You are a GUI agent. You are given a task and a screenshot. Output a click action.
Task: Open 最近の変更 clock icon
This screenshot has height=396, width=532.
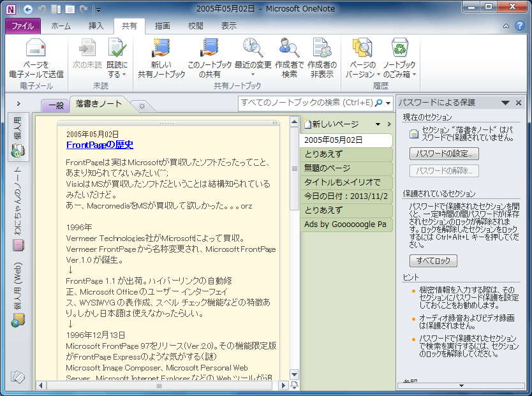click(253, 47)
